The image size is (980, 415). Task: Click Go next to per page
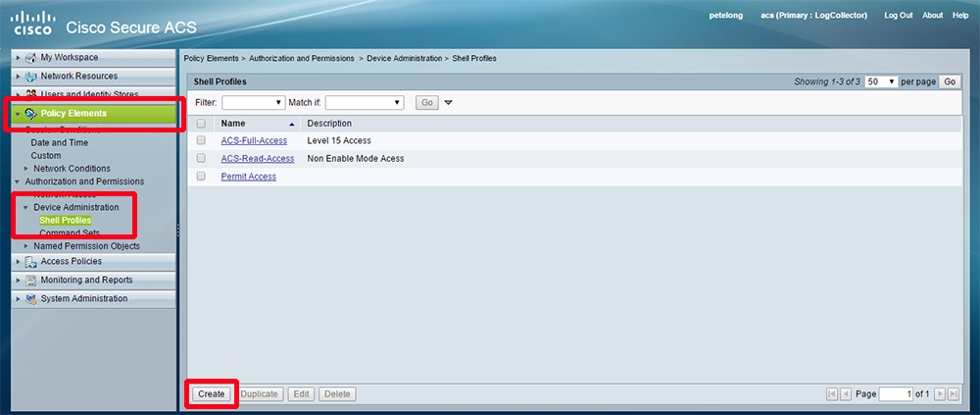tap(950, 82)
